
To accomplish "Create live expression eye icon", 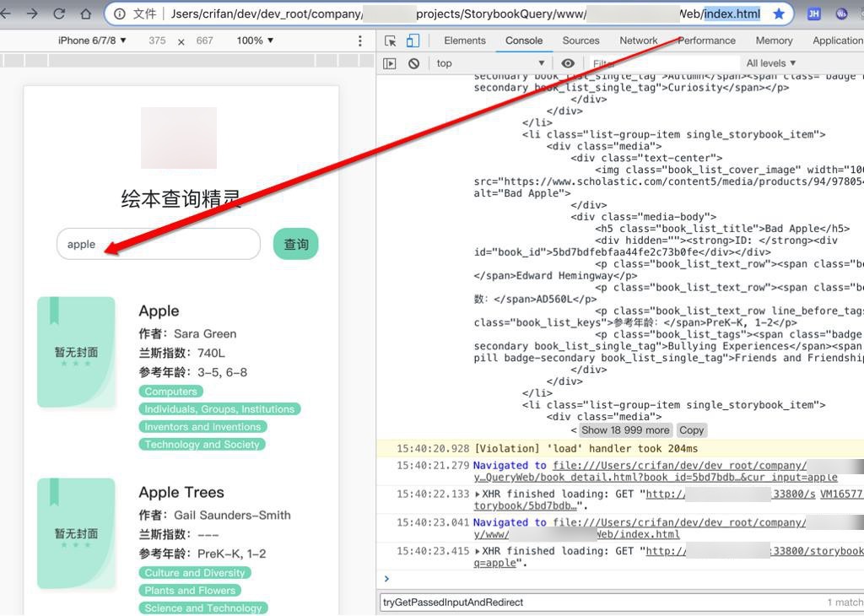I will (x=568, y=63).
